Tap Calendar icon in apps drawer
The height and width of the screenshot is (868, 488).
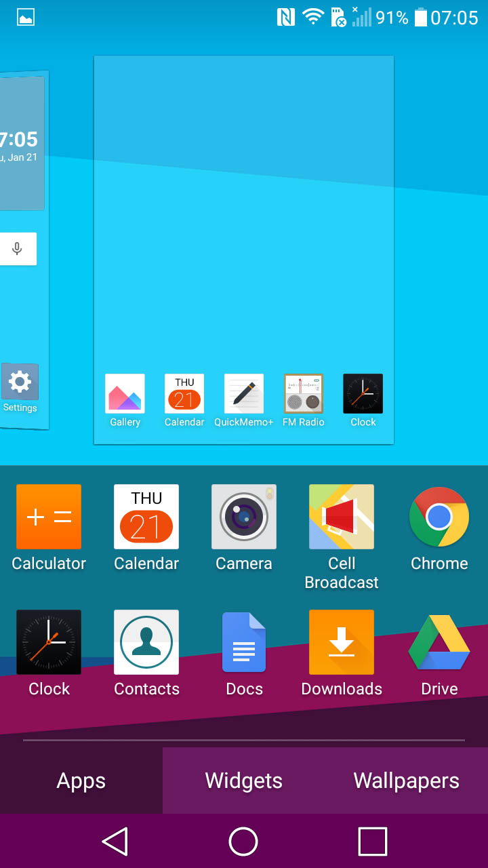coord(146,517)
